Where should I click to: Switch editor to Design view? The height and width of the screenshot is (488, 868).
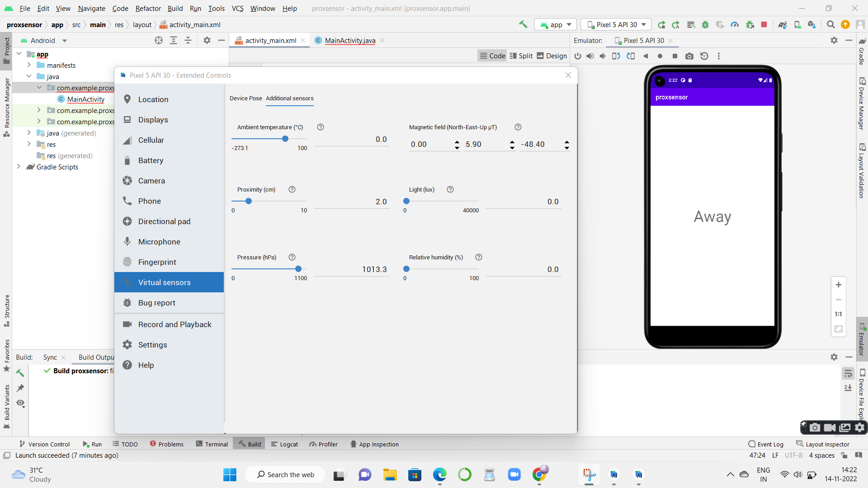click(552, 56)
